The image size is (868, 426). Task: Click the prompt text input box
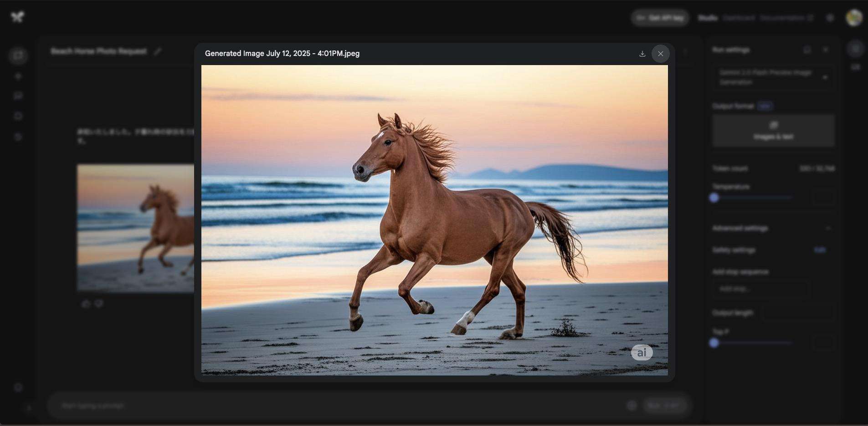pos(337,405)
